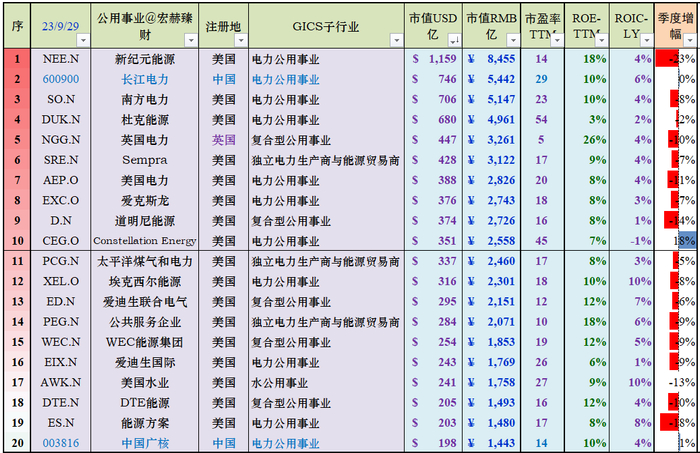Select the 序 header cell
Viewport: 700px width, 453px height.
(17, 26)
